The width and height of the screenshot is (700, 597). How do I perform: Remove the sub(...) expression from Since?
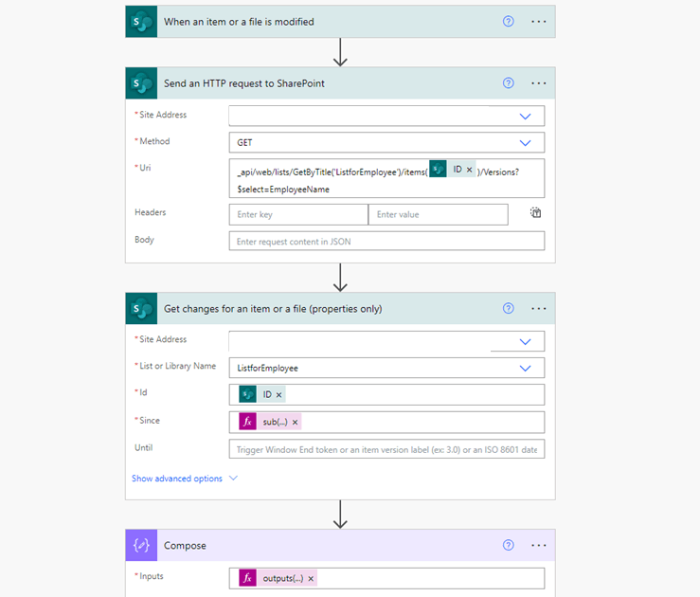[x=295, y=423]
